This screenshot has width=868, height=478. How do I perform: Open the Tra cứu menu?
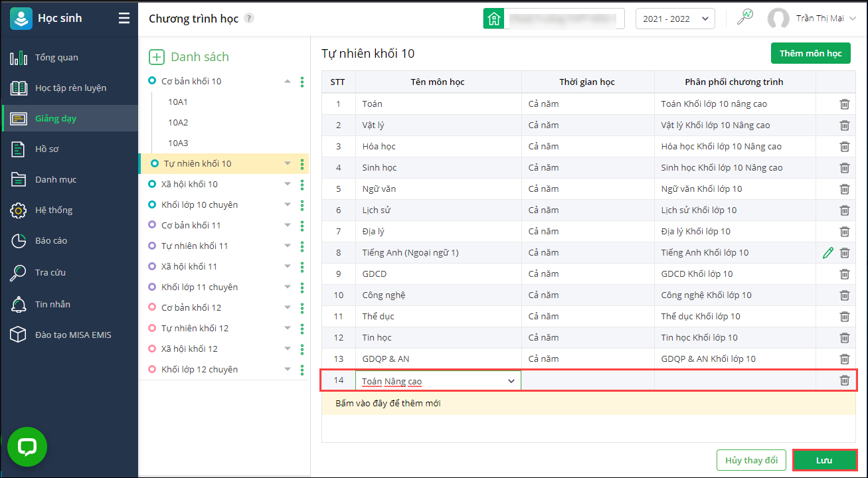[69, 273]
